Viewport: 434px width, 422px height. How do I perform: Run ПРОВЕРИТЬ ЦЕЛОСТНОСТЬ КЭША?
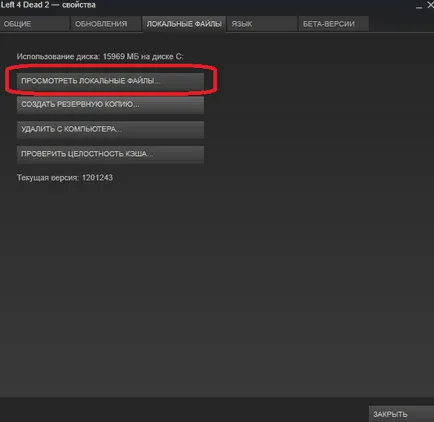[110, 154]
